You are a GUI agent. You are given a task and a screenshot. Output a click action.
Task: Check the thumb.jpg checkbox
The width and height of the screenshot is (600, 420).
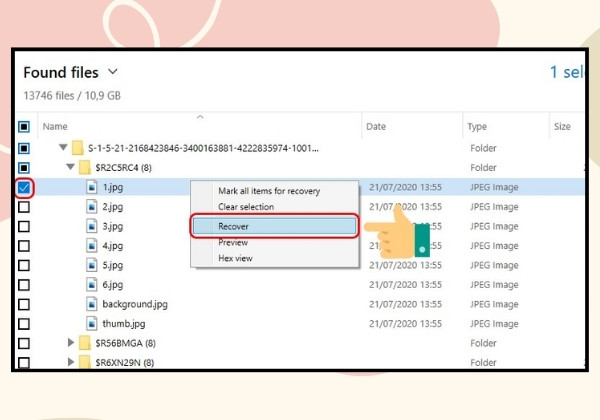[x=24, y=324]
